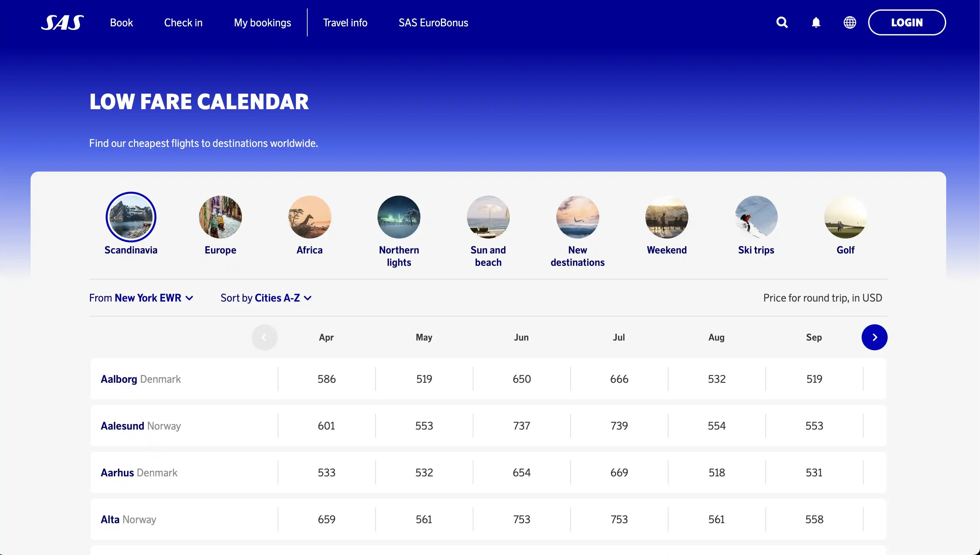Viewport: 980px width, 555px height.
Task: Select Aalborg June fare 650
Action: tap(522, 379)
